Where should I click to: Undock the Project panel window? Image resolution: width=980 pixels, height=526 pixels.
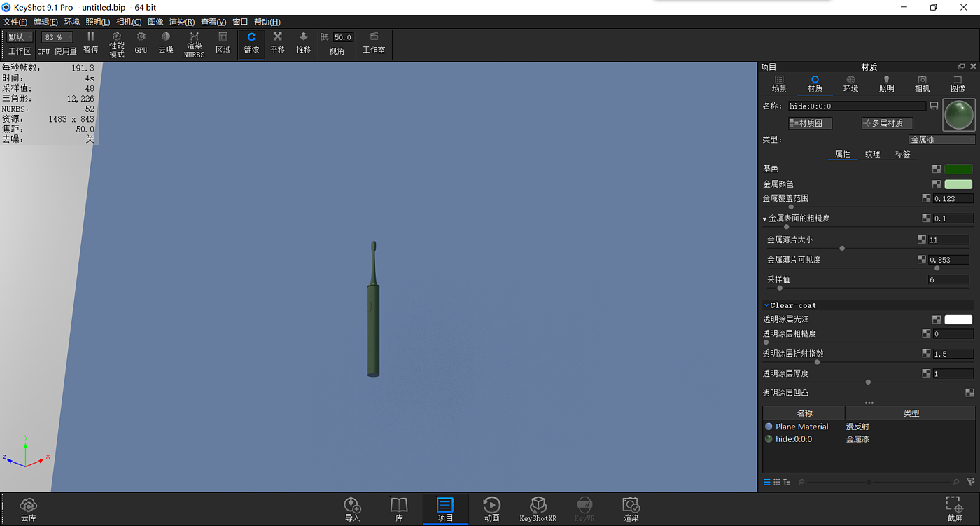pyautogui.click(x=962, y=67)
